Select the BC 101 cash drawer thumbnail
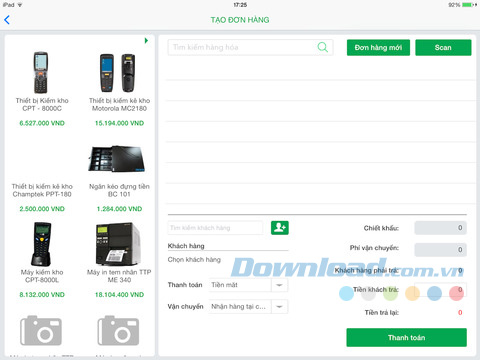Viewport: 480px width, 360px height. pyautogui.click(x=117, y=159)
